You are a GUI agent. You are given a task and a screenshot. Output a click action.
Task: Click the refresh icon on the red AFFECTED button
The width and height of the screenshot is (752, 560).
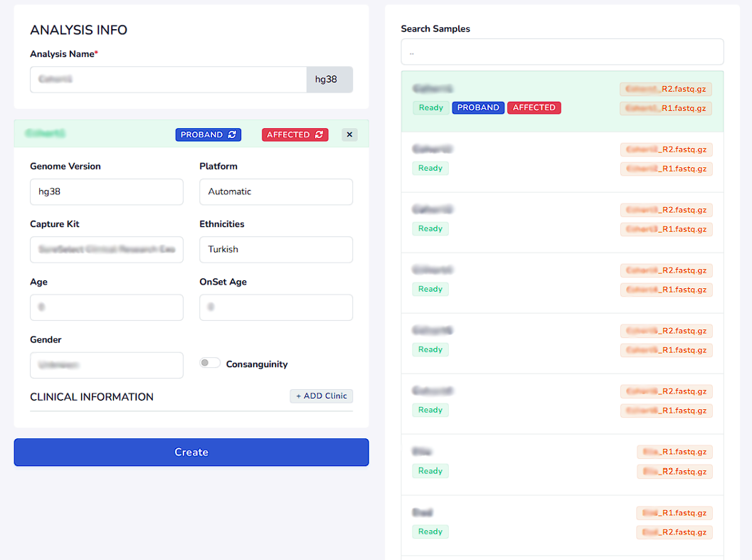tap(319, 134)
